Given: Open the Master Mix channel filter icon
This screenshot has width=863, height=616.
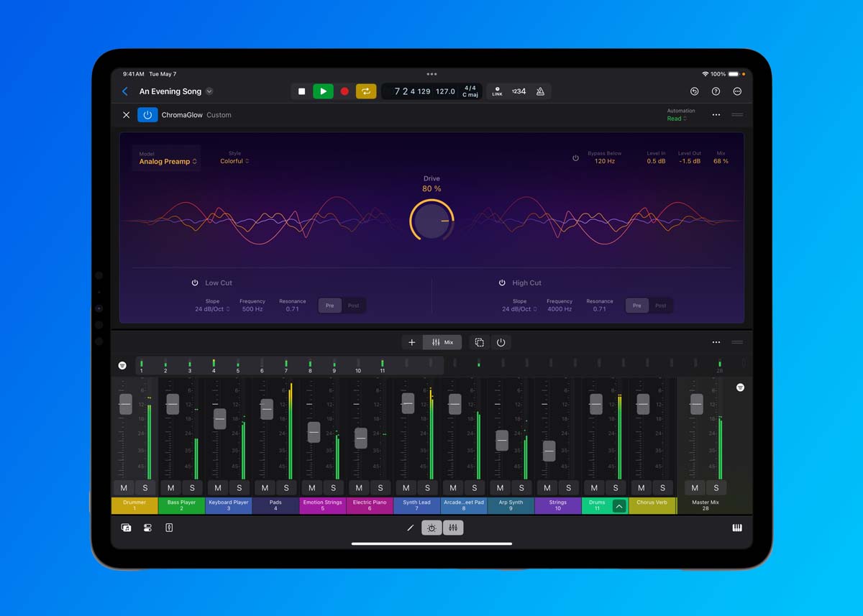Looking at the screenshot, I should (x=740, y=387).
